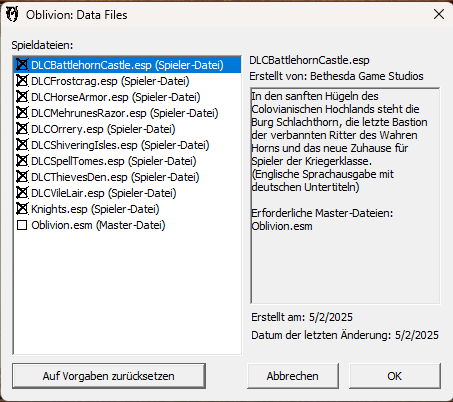The image size is (453, 402).
Task: Uncheck the Knights.esp checkbox
Action: (x=22, y=209)
